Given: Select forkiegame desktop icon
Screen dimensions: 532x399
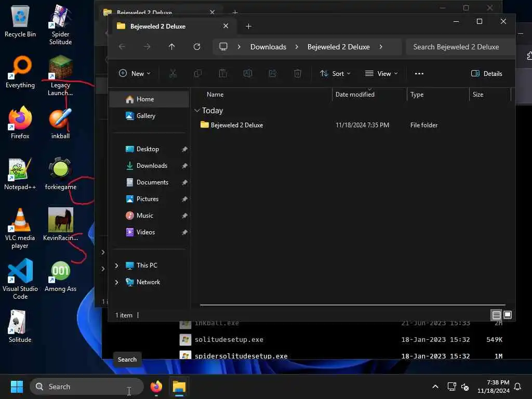Looking at the screenshot, I should 60,174.
